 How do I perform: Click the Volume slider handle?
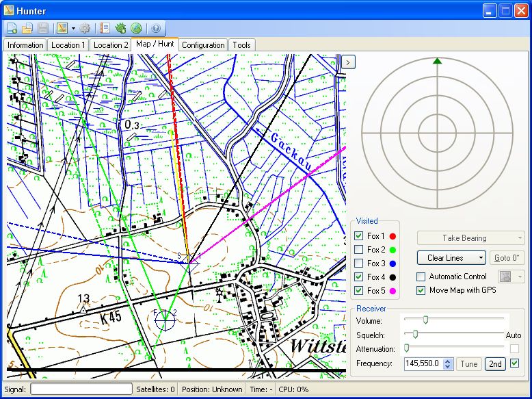[425, 320]
